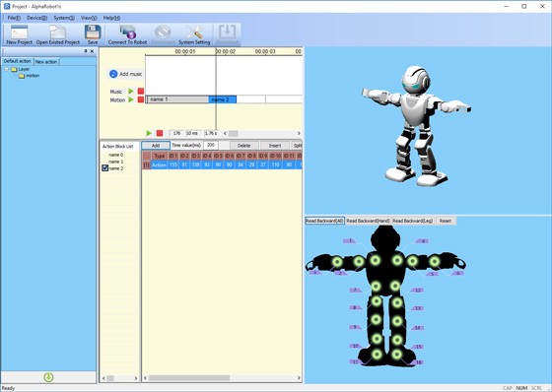Image resolution: width=552 pixels, height=392 pixels.
Task: Select servo node 5 on the robot silhouette
Action: tap(412, 261)
